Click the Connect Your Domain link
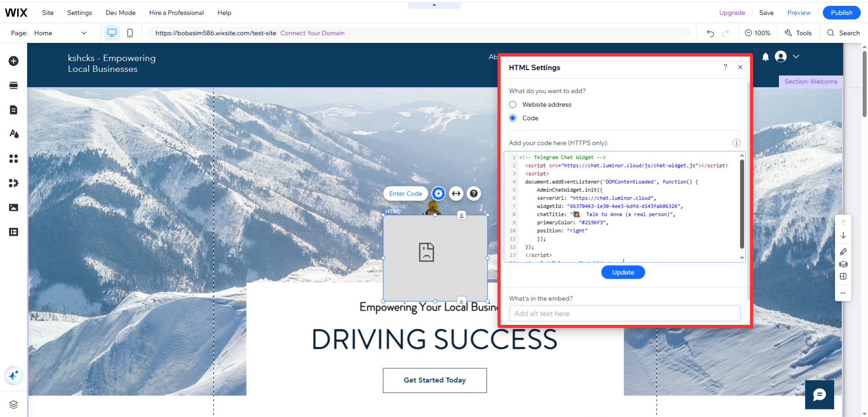Screen dimensions: 868x417 pyautogui.click(x=312, y=33)
